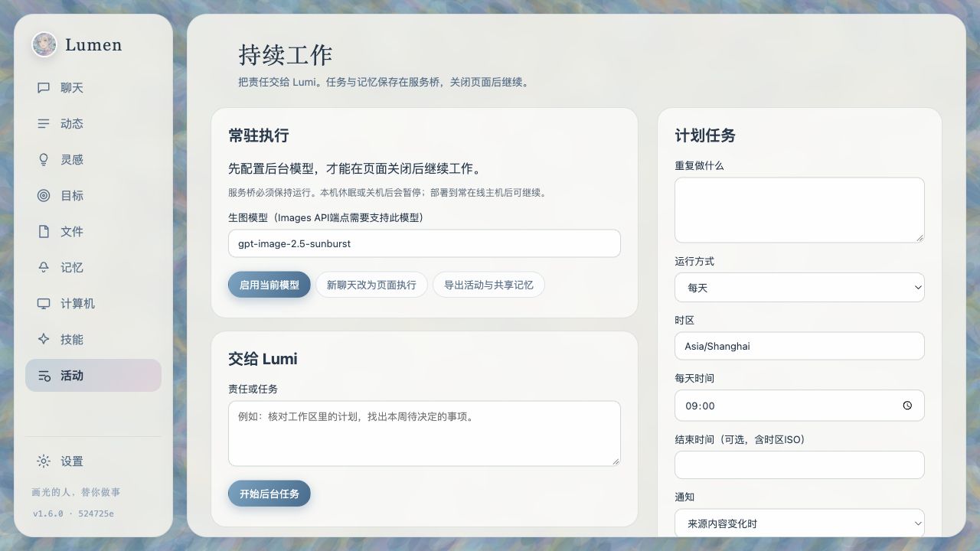Select the 灵感 lightbulb icon

coord(44,160)
